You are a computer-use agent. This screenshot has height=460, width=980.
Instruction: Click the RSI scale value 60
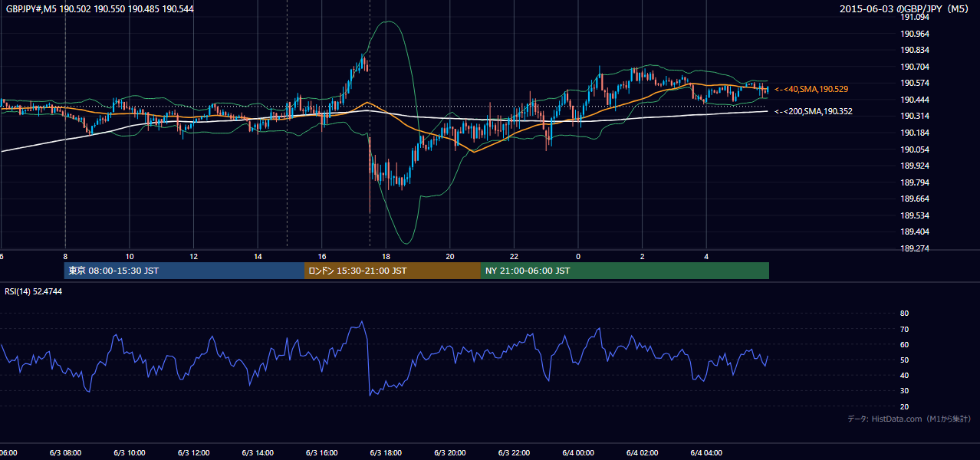click(x=905, y=344)
